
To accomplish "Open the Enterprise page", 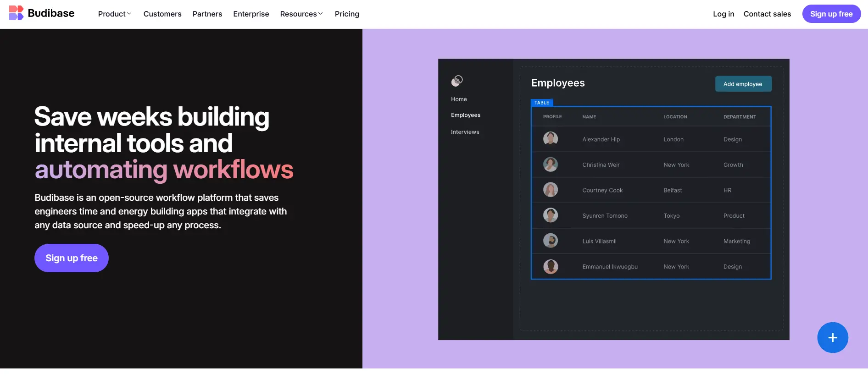I will [x=251, y=14].
